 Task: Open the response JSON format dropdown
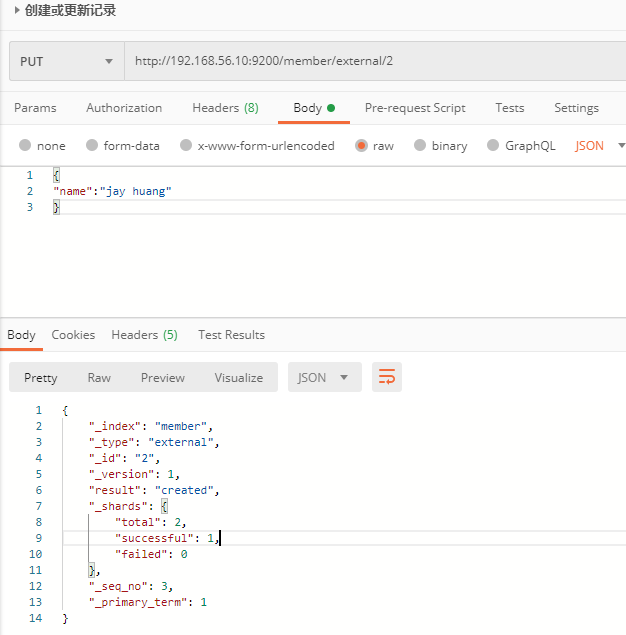coord(324,377)
